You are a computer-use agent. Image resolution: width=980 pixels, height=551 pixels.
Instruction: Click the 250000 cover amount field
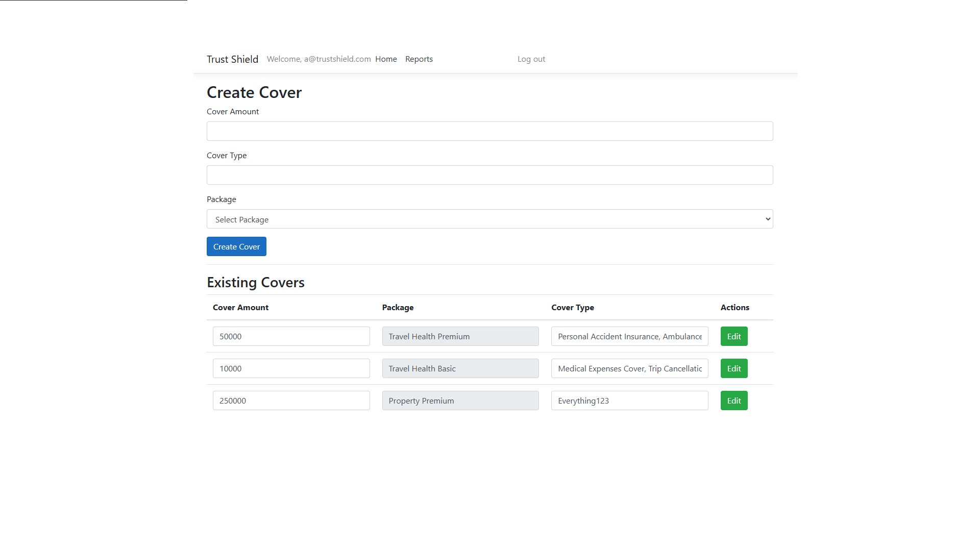pos(291,400)
